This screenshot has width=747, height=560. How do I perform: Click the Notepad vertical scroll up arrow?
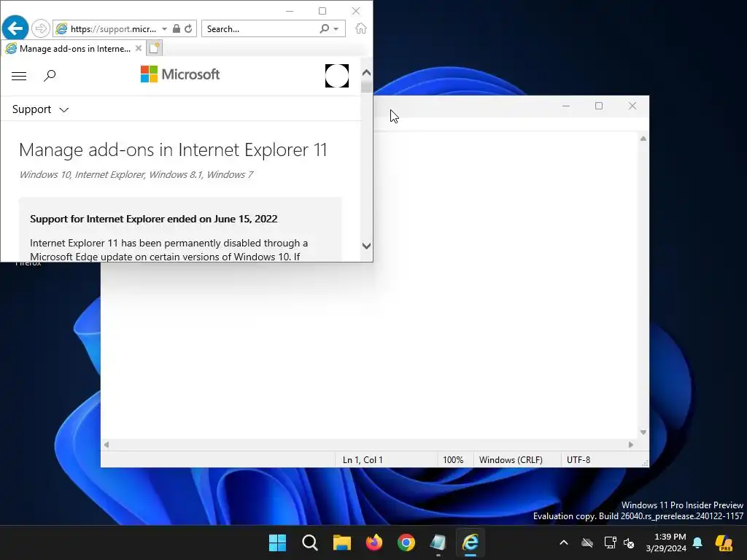(643, 139)
